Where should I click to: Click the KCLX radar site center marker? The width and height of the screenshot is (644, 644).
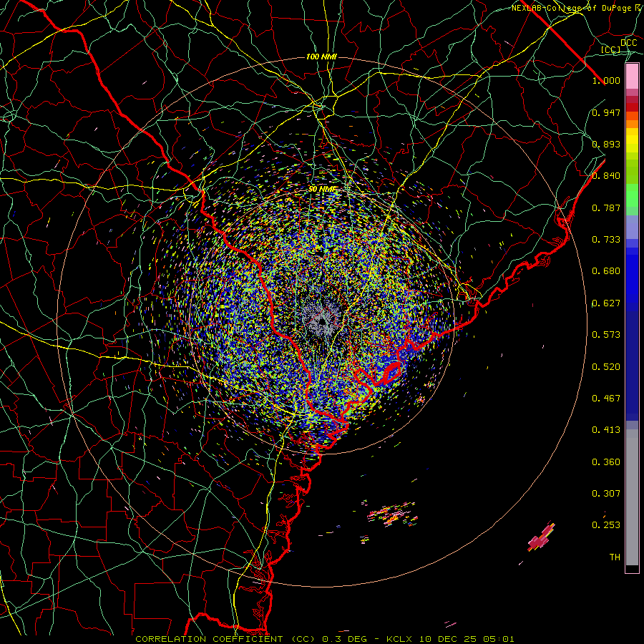click(323, 321)
